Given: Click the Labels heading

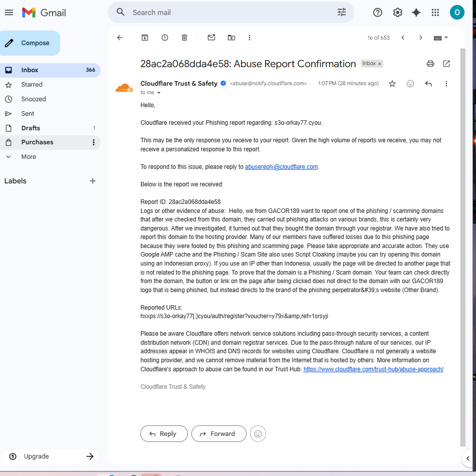Looking at the screenshot, I should [x=16, y=181].
